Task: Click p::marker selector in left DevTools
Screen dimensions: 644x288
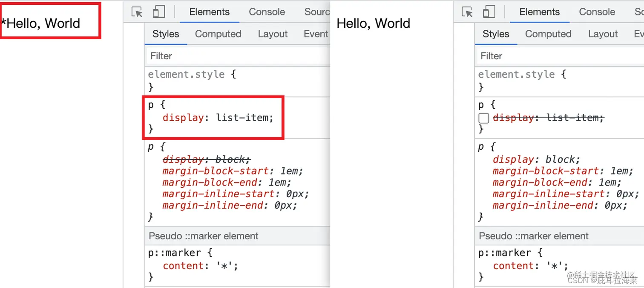Action: [174, 253]
